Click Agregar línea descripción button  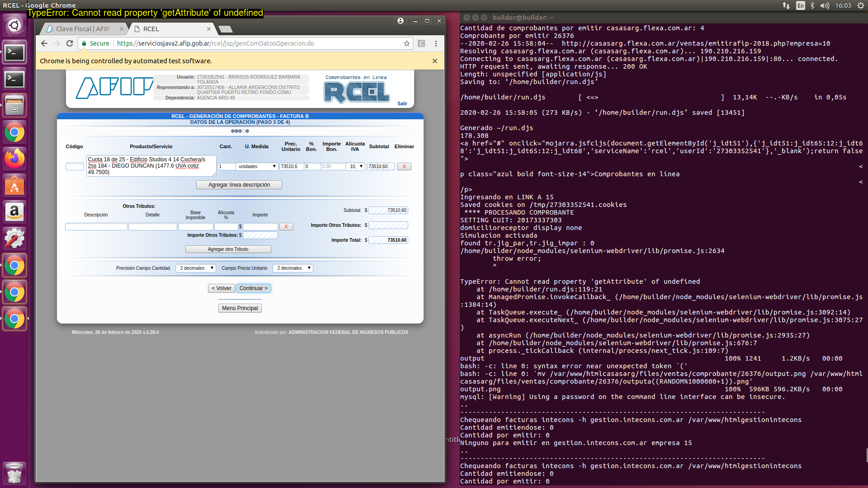click(x=239, y=185)
